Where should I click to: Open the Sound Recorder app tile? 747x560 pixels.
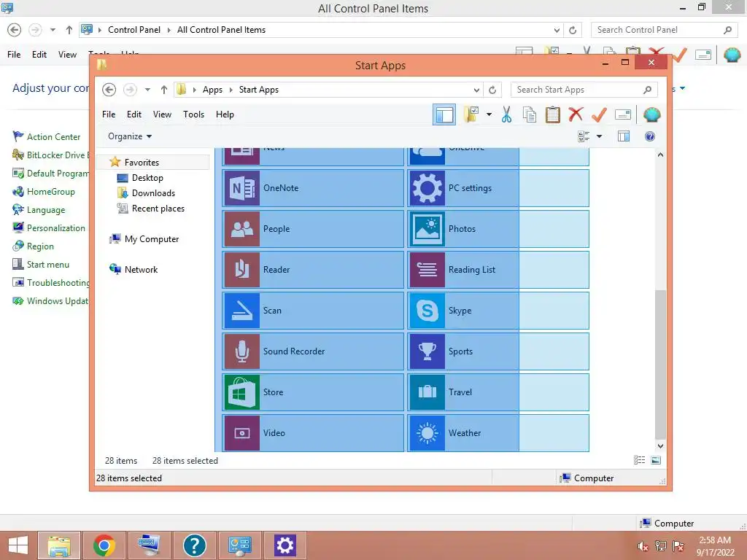click(312, 352)
